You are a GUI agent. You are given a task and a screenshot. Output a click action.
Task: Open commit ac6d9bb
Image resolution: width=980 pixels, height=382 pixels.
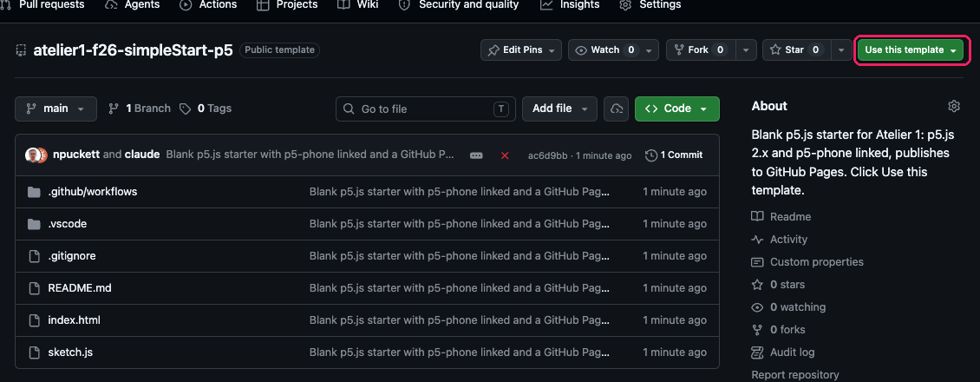547,155
